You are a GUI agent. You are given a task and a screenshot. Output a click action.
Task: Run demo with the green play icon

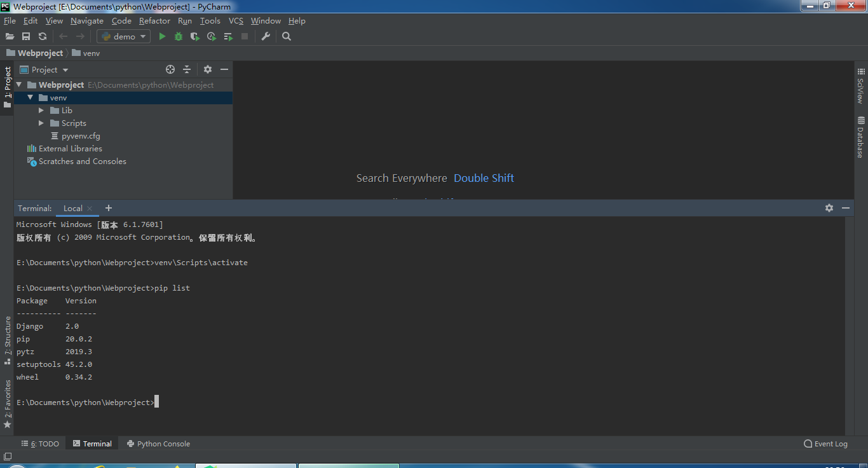tap(162, 37)
